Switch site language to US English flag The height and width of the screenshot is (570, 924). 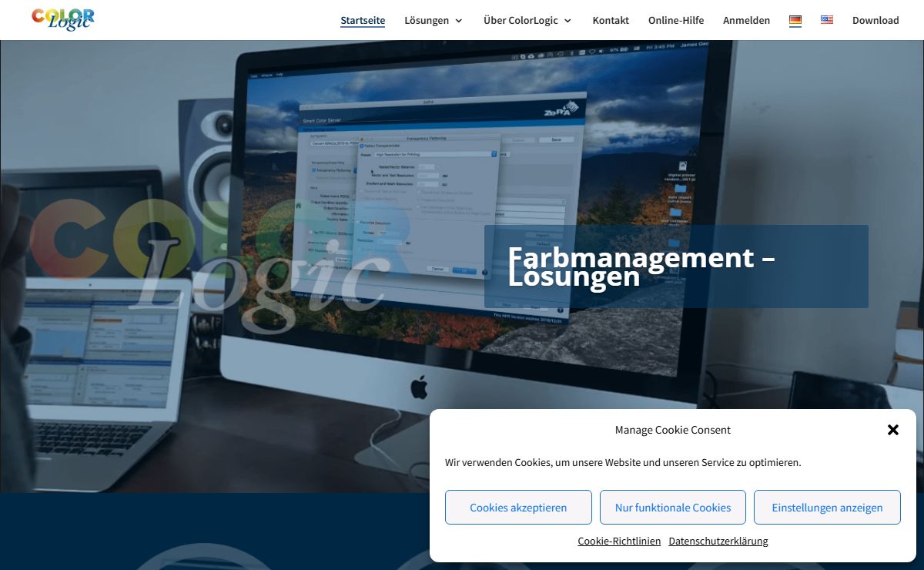pyautogui.click(x=827, y=20)
